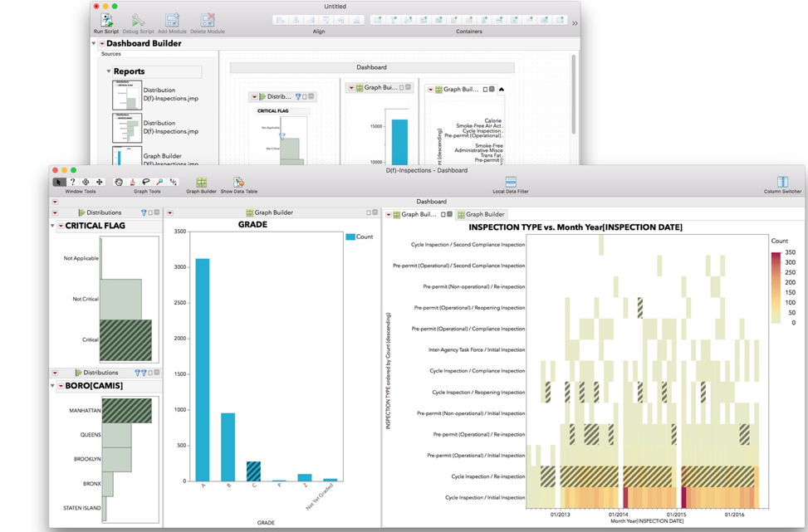Click the GRADE chart title
This screenshot has width=808, height=532.
click(x=252, y=225)
